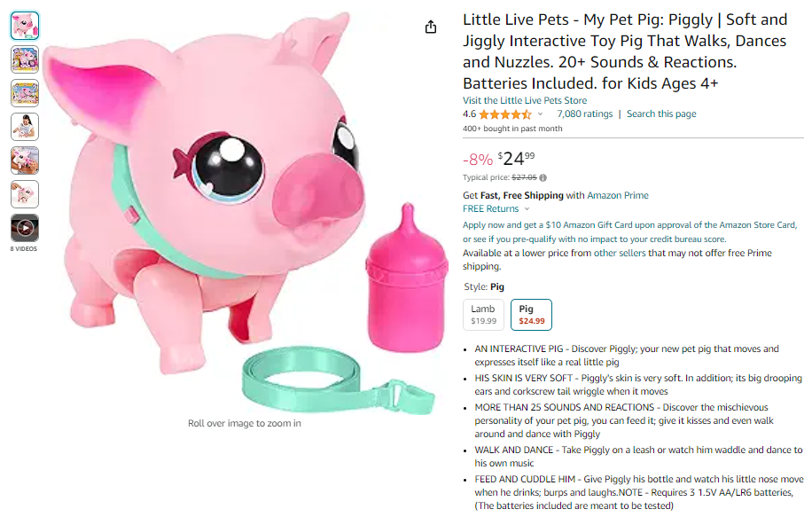812x517 pixels.
Task: Select the Lamb style option
Action: tap(483, 314)
